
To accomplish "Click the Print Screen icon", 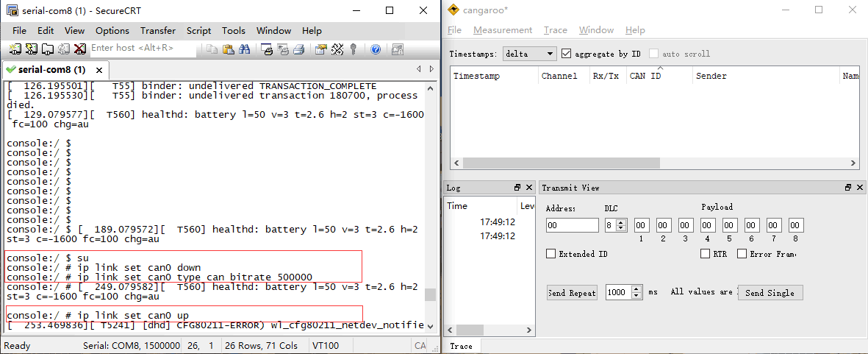I will pyautogui.click(x=267, y=49).
